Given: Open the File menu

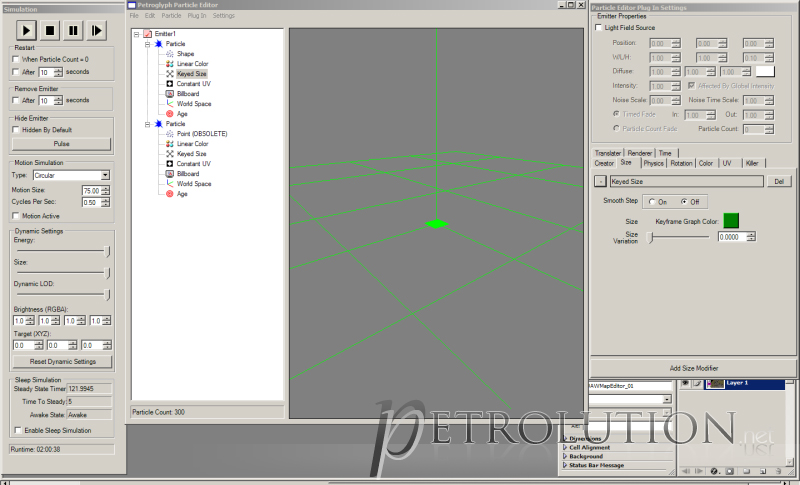Looking at the screenshot, I should click(134, 16).
